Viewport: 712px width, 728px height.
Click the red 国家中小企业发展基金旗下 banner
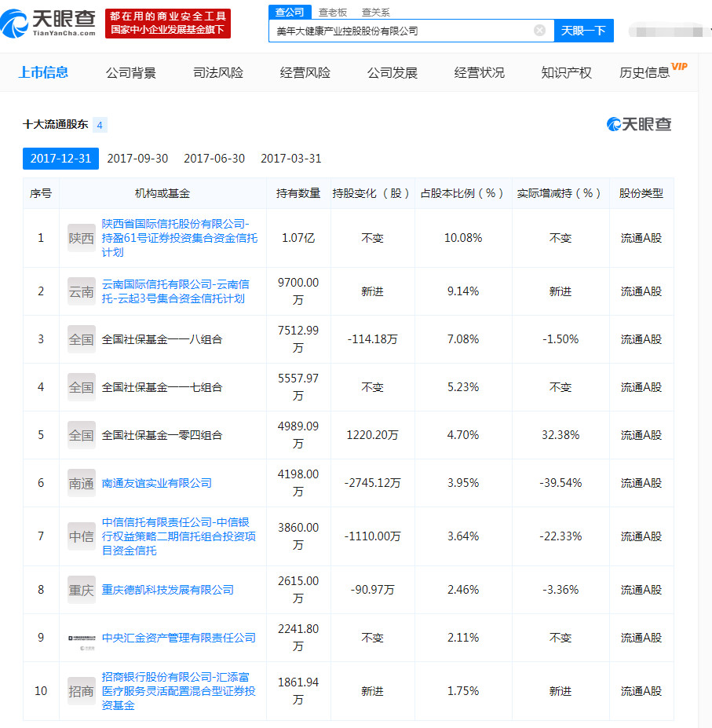point(167,24)
